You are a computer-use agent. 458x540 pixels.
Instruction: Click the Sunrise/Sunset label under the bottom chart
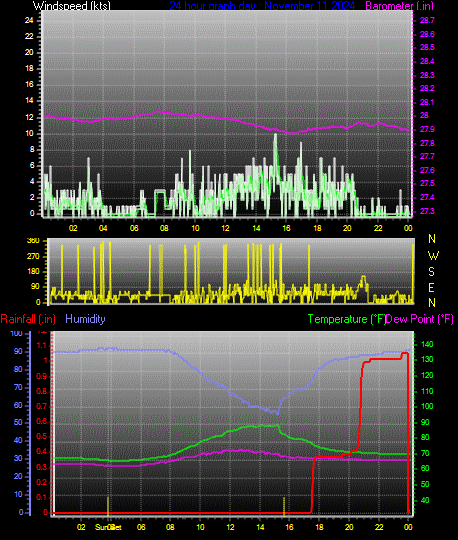pos(108,527)
